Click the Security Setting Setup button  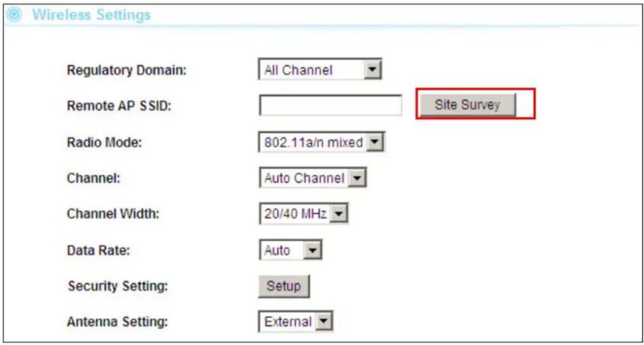click(x=284, y=286)
